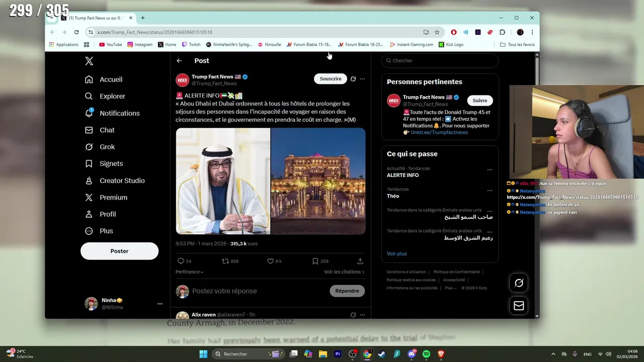
Task: Open Voir les citations link
Action: click(x=344, y=272)
